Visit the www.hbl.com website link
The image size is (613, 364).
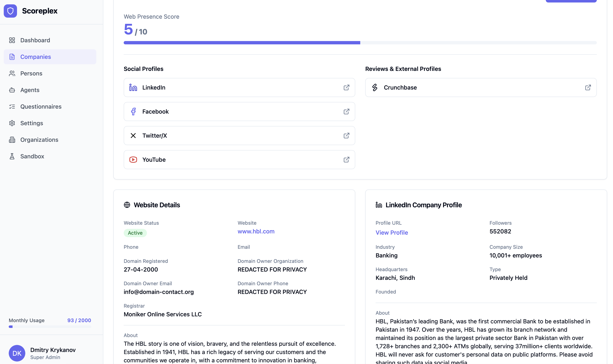(x=256, y=231)
